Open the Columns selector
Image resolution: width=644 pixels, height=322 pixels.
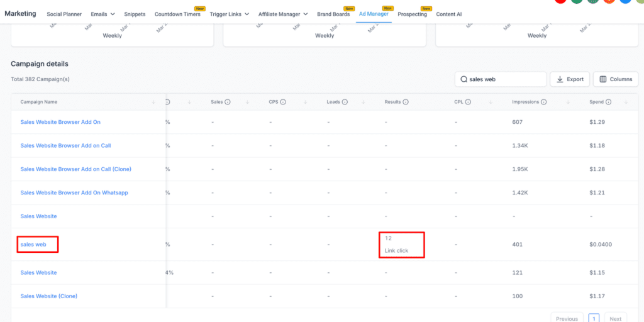(616, 79)
